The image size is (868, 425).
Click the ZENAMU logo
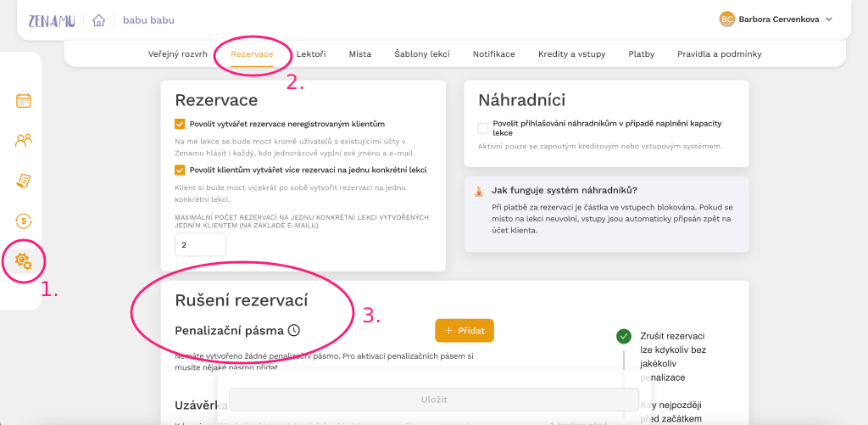tap(52, 20)
